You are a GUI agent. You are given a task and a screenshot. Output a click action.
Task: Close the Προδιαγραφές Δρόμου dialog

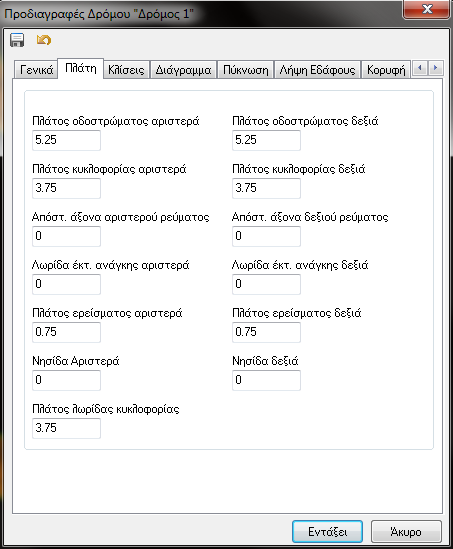[x=427, y=9]
